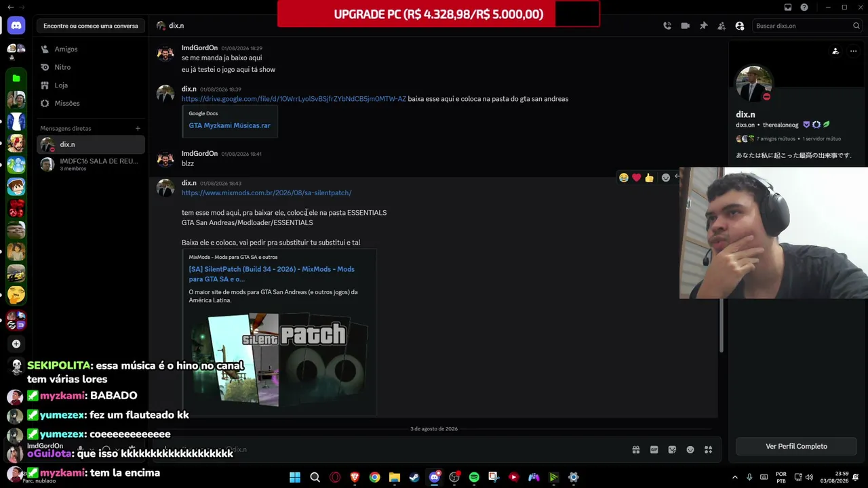Screen dimensions: 868x488
Task: React with the laughing emoji
Action: click(x=623, y=178)
